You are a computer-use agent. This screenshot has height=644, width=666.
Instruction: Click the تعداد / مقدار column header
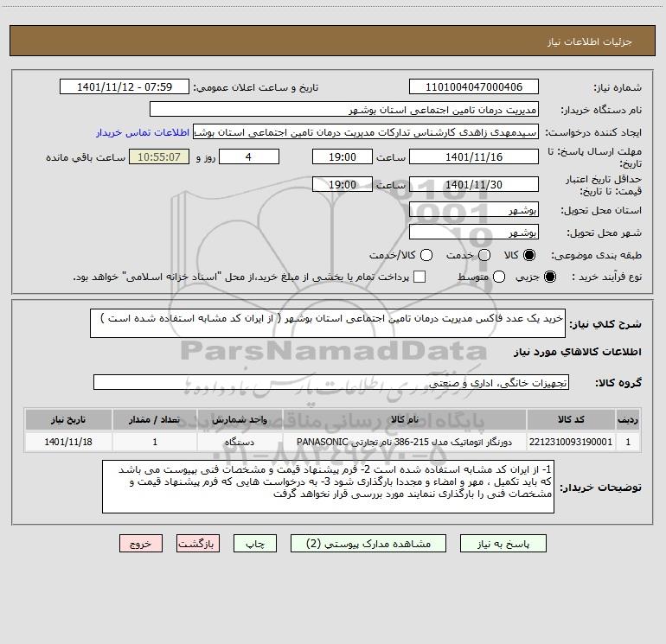click(155, 419)
